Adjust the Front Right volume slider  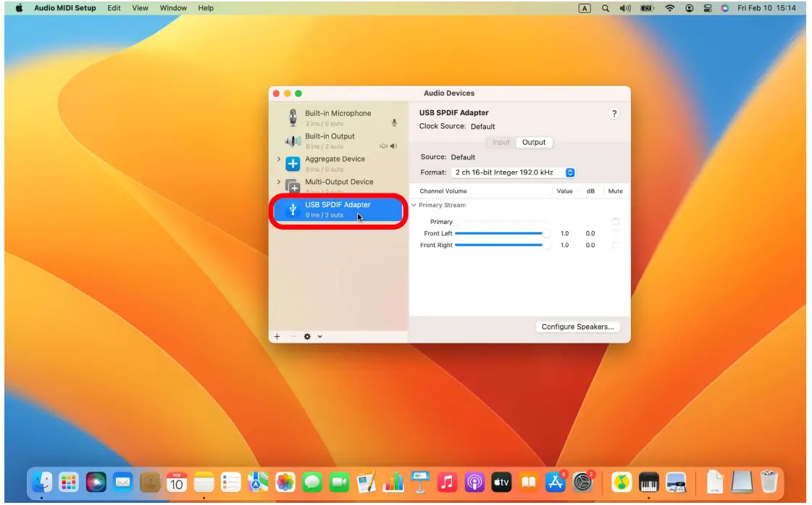pos(502,246)
